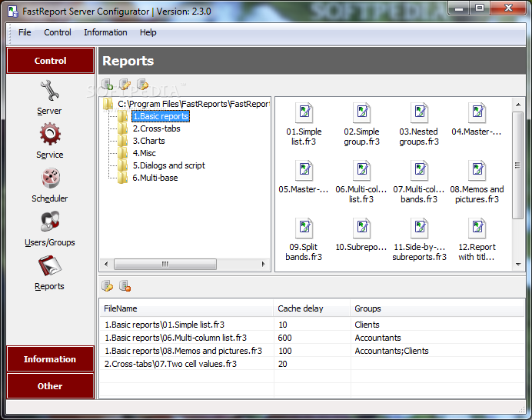
Task: Click the cache delay value 100
Action: (285, 351)
